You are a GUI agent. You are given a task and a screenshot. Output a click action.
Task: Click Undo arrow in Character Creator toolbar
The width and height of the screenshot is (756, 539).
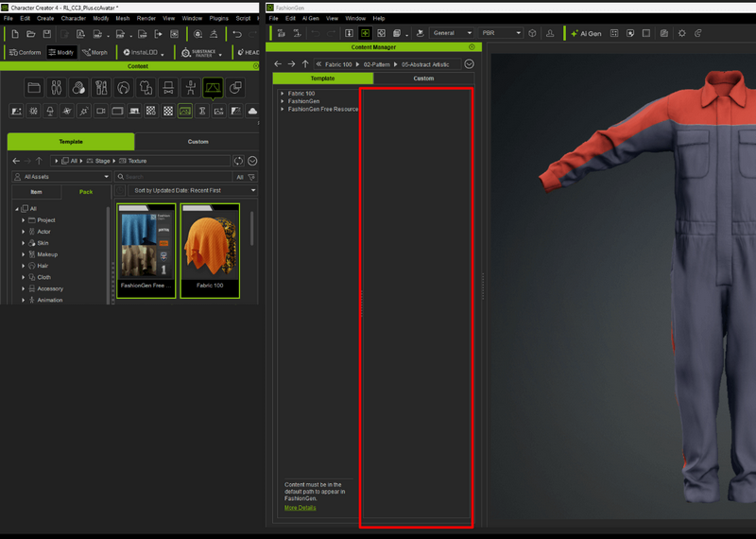tap(237, 34)
